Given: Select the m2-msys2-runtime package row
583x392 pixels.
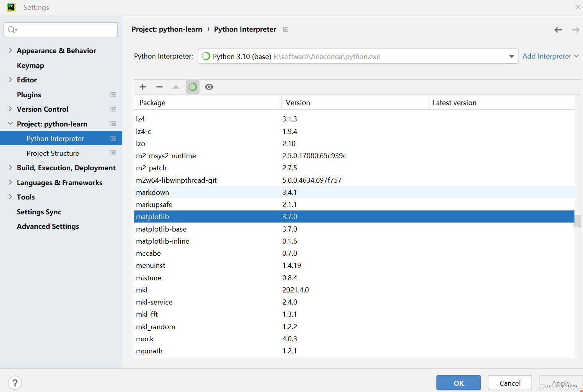Looking at the screenshot, I should coord(354,155).
